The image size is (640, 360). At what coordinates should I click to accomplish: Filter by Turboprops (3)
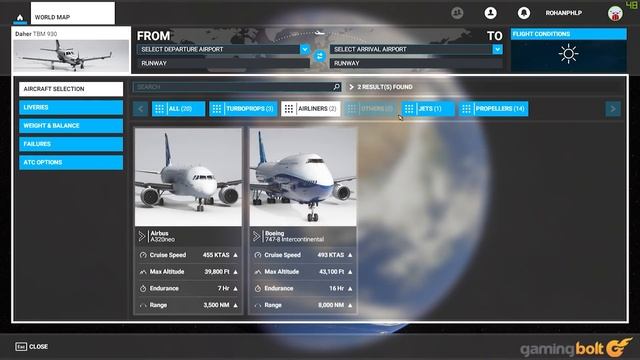243,109
